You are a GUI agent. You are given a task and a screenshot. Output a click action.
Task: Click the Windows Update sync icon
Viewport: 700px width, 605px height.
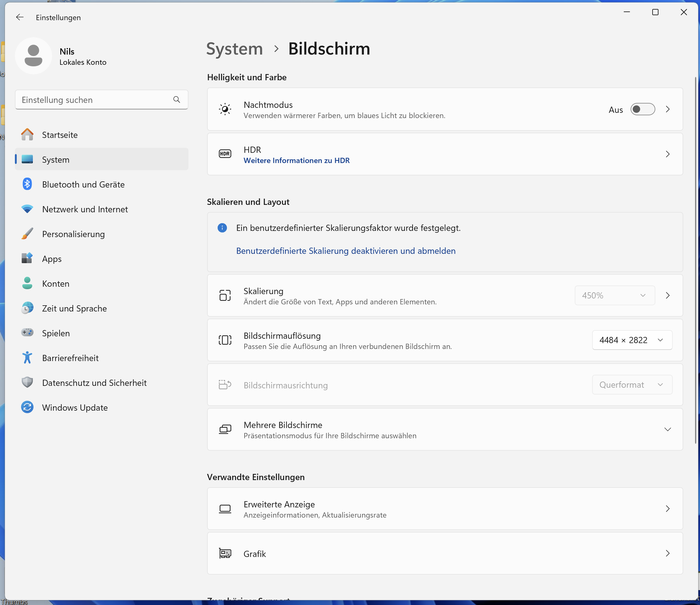point(27,407)
